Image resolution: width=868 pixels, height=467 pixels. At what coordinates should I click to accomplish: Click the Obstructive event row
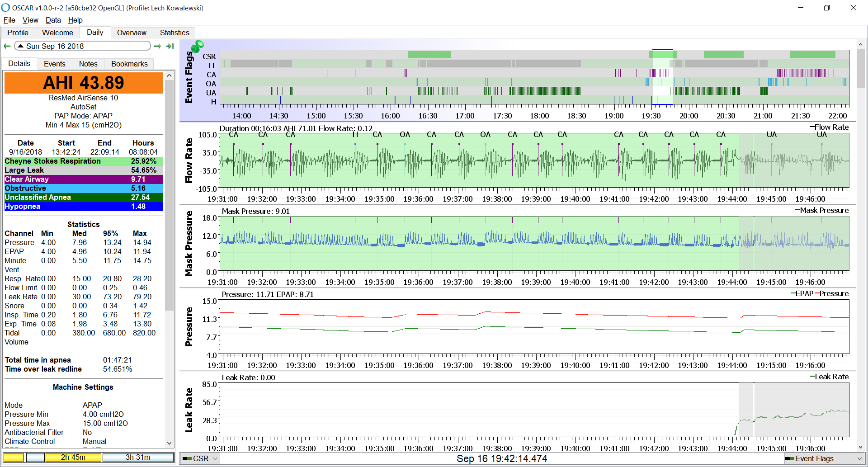click(x=83, y=188)
